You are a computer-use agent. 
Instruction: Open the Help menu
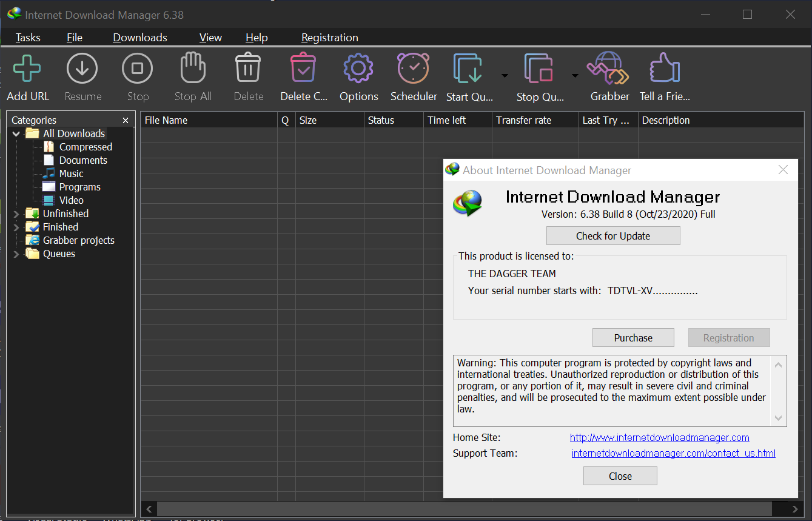click(257, 38)
